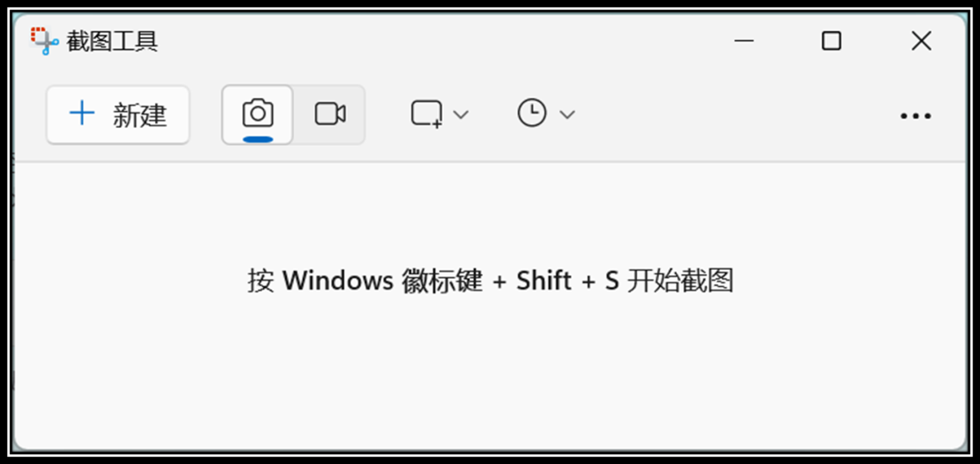The image size is (980, 464).
Task: Switch to video recording mode
Action: (329, 114)
